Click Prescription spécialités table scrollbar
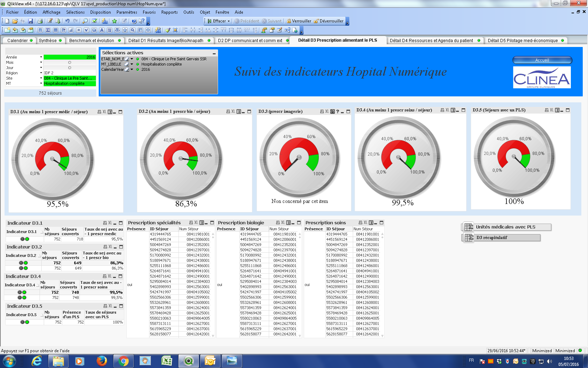The width and height of the screenshot is (588, 368). (x=213, y=285)
